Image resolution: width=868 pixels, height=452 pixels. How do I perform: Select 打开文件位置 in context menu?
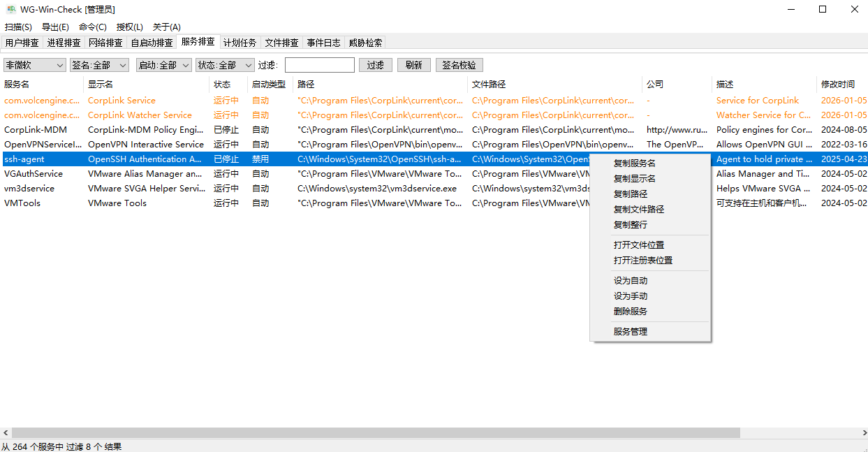click(x=638, y=245)
